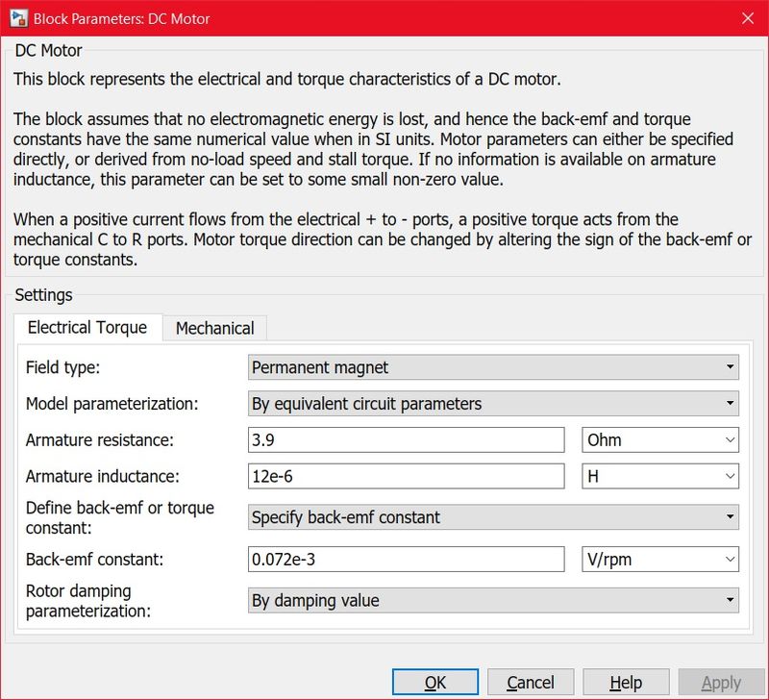This screenshot has width=769, height=700.
Task: Open the Field type dropdown
Action: point(729,366)
